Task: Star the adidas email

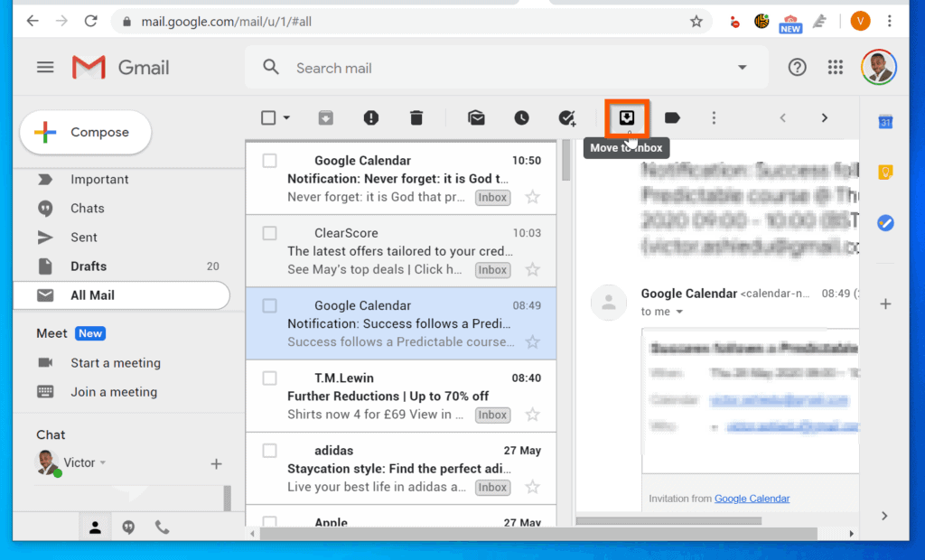Action: pyautogui.click(x=533, y=488)
